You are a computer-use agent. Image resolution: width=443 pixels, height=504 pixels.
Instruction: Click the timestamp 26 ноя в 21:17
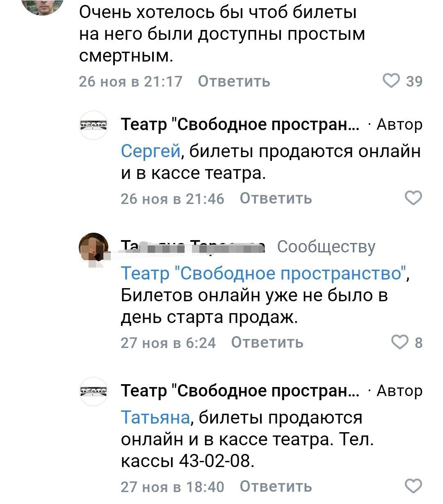[130, 81]
